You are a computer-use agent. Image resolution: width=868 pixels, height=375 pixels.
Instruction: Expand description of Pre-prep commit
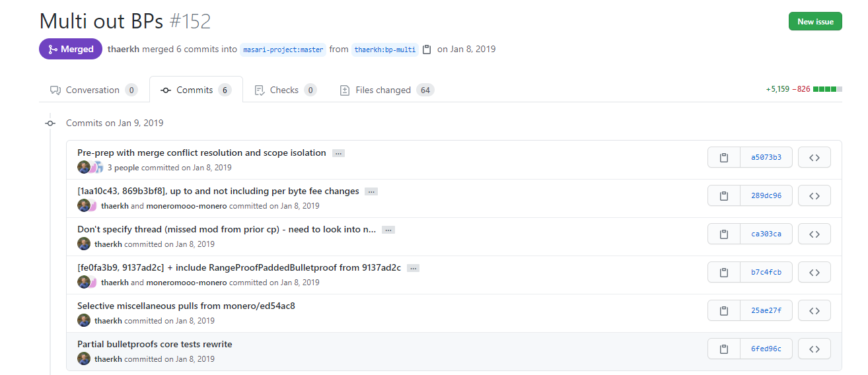[338, 153]
